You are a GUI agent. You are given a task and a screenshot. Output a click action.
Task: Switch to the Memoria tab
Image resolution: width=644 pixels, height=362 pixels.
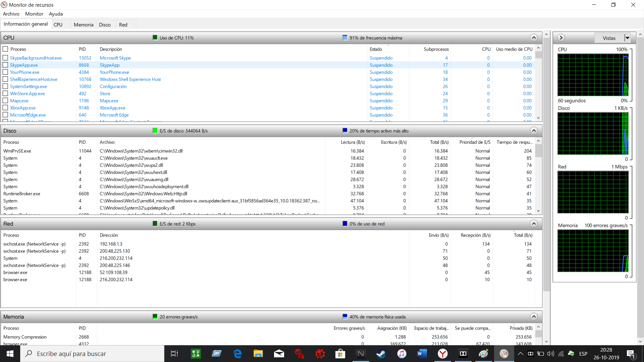[x=83, y=24]
